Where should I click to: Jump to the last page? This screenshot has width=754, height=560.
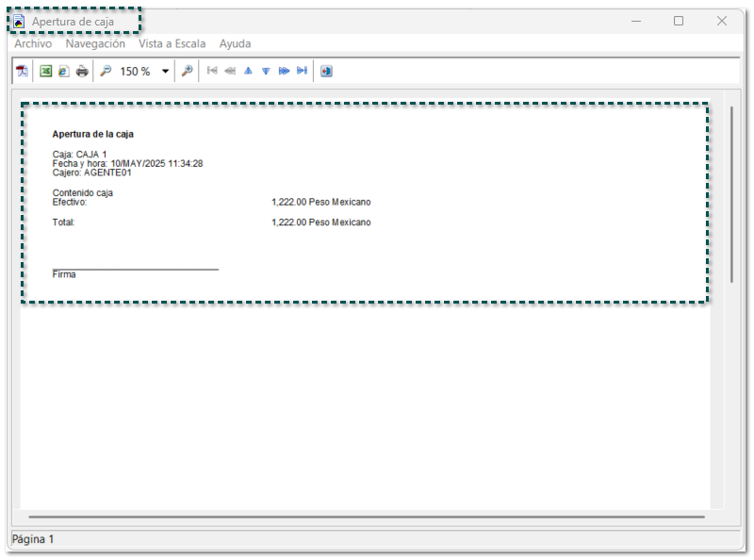click(x=302, y=71)
